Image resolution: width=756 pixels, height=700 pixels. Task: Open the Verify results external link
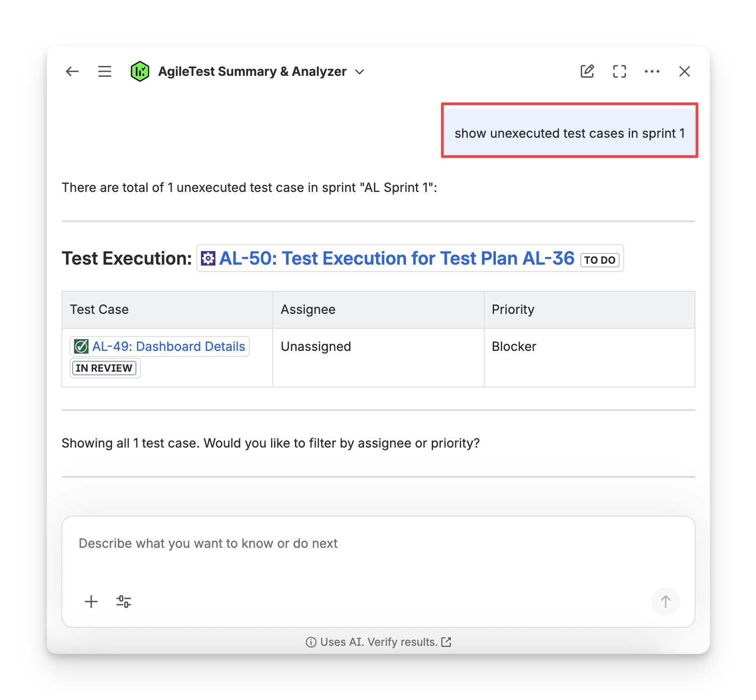pos(446,642)
